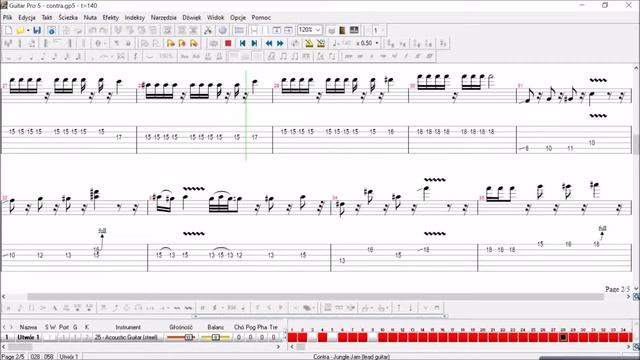Change instrument 25 - Acoustic Guitar (steel)
This screenshot has height=360, width=640.
pyautogui.click(x=127, y=338)
